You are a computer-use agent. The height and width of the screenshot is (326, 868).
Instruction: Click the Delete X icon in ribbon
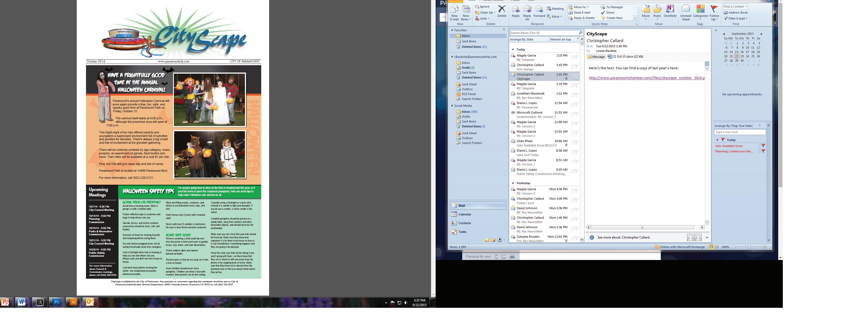[502, 9]
